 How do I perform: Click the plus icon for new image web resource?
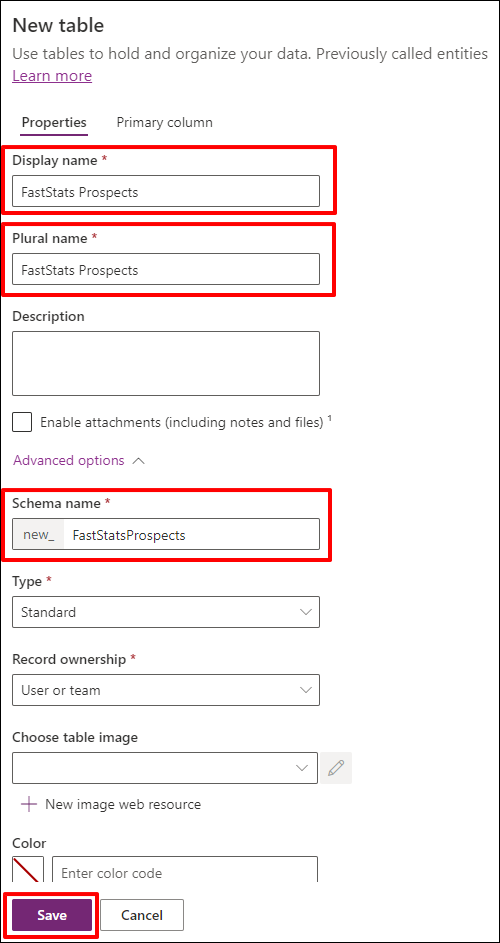(29, 804)
